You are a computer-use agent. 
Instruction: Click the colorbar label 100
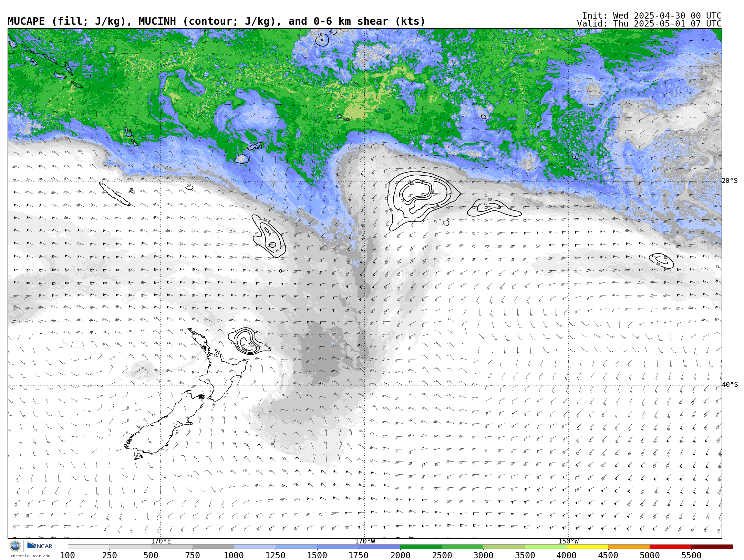(68, 556)
